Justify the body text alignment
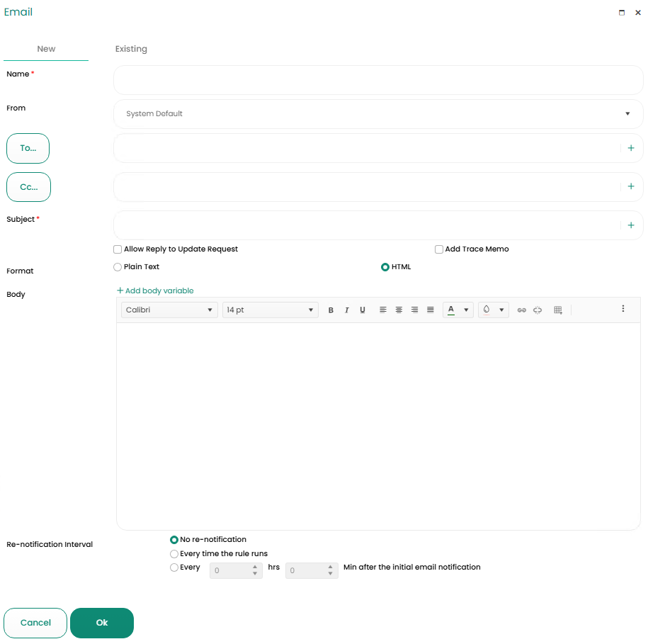648x644 pixels. pos(431,310)
